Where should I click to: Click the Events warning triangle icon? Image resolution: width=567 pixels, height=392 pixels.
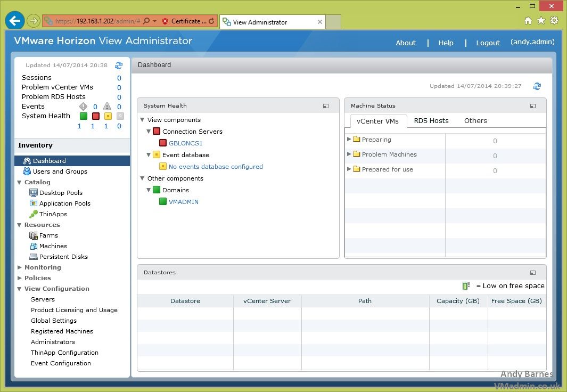(x=107, y=107)
